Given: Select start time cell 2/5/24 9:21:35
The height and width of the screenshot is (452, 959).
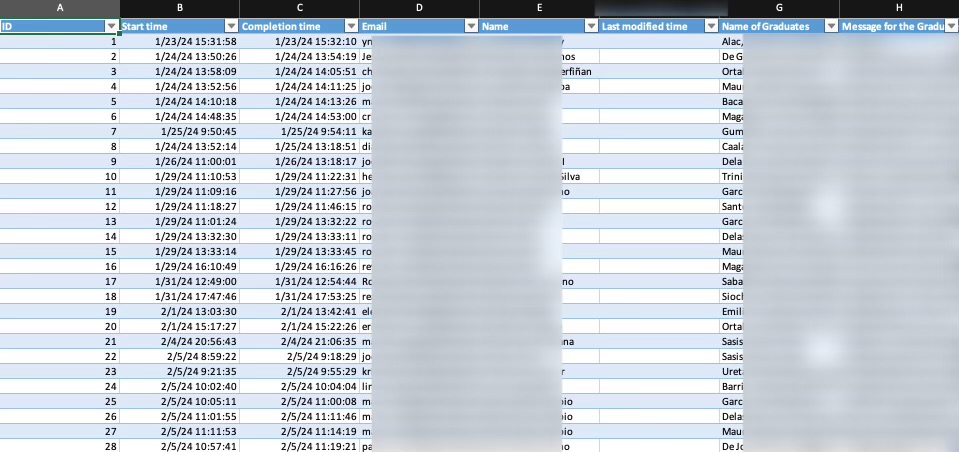Looking at the screenshot, I should 179,371.
